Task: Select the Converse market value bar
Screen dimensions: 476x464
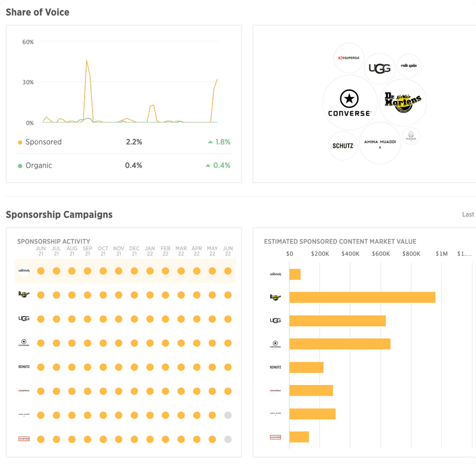Action: pos(340,344)
